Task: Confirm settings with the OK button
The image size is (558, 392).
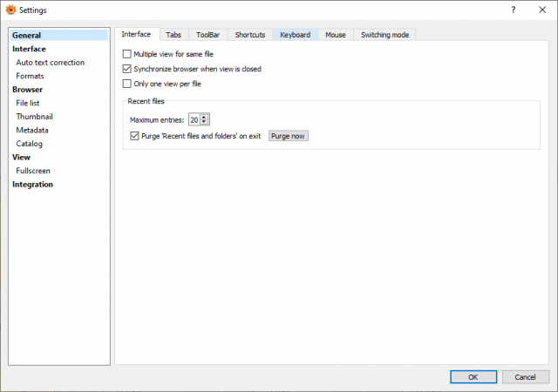Action: coord(473,377)
